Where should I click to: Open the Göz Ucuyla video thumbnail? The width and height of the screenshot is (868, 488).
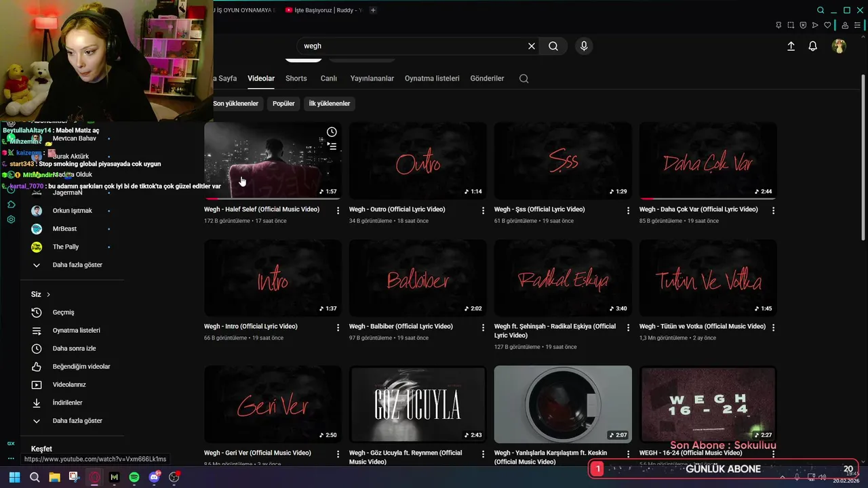[418, 405]
